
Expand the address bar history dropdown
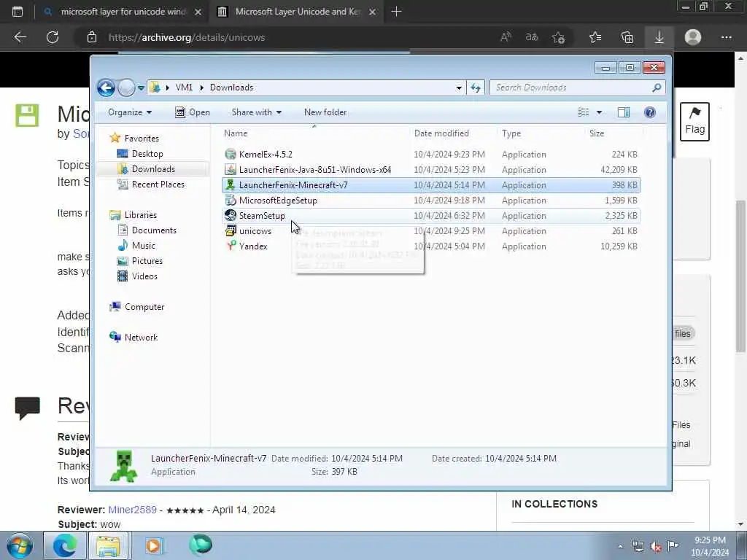click(x=459, y=87)
